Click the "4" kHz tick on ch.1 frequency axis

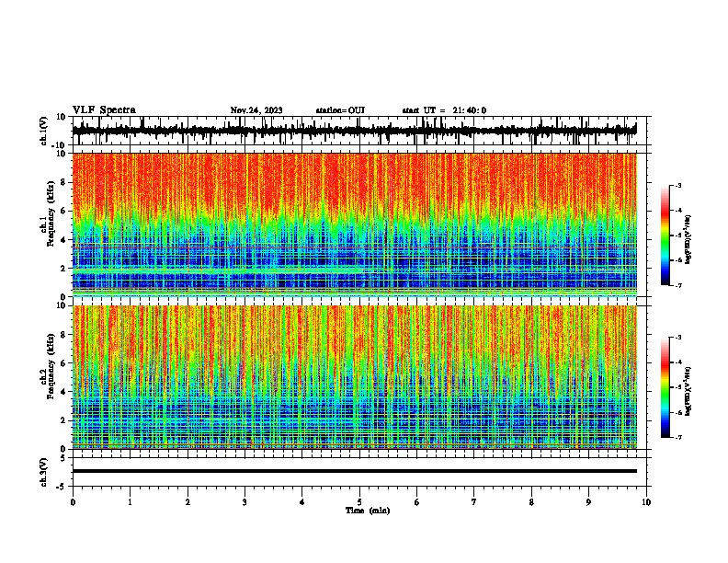click(63, 240)
